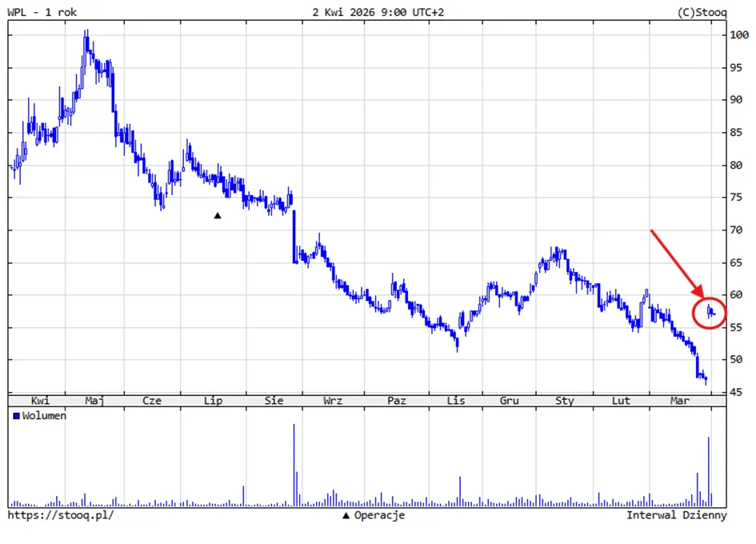Select the 'Lut' month label
Viewport: 756px width, 544px height.
[x=621, y=400]
